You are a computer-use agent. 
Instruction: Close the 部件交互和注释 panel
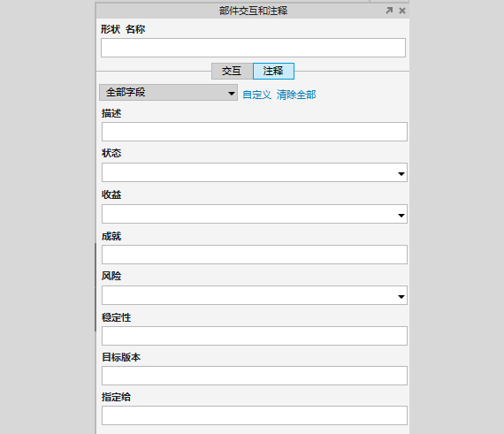402,11
